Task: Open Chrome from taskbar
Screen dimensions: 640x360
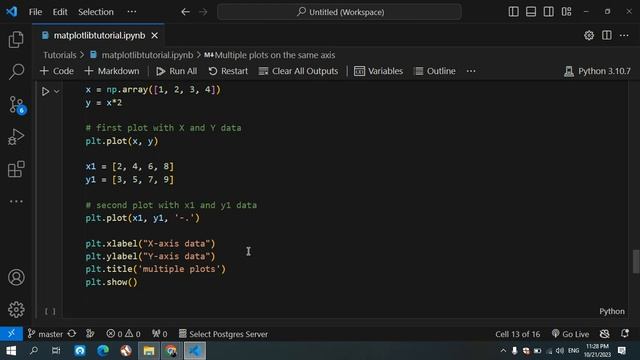Action: pos(171,351)
